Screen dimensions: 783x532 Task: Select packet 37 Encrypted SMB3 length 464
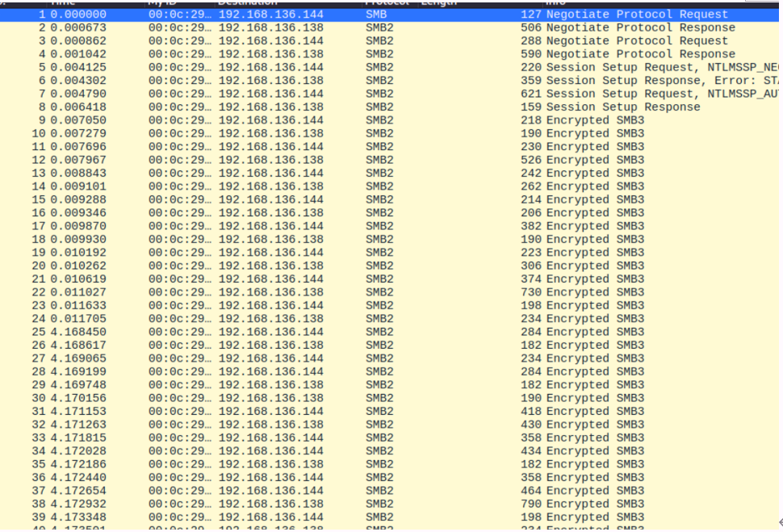(390, 491)
